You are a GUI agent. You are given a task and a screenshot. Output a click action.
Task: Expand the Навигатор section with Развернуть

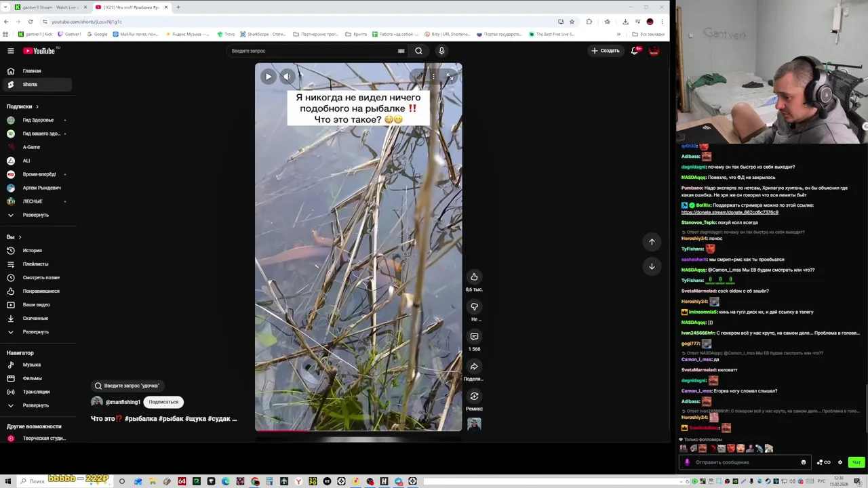click(37, 405)
